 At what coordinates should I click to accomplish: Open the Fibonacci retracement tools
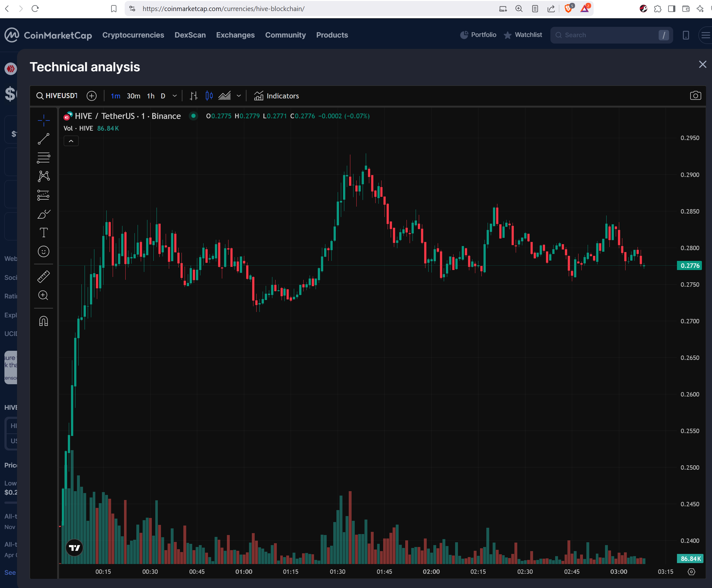tap(44, 157)
